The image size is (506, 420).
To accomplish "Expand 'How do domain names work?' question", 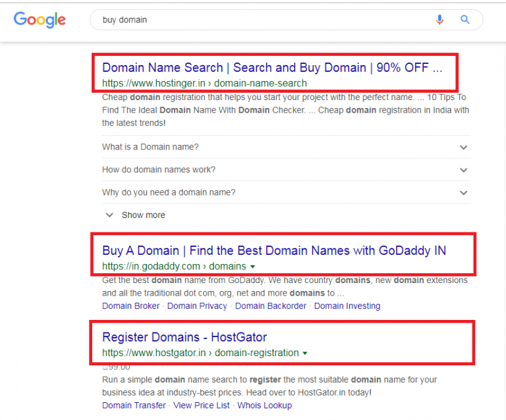I will point(286,170).
